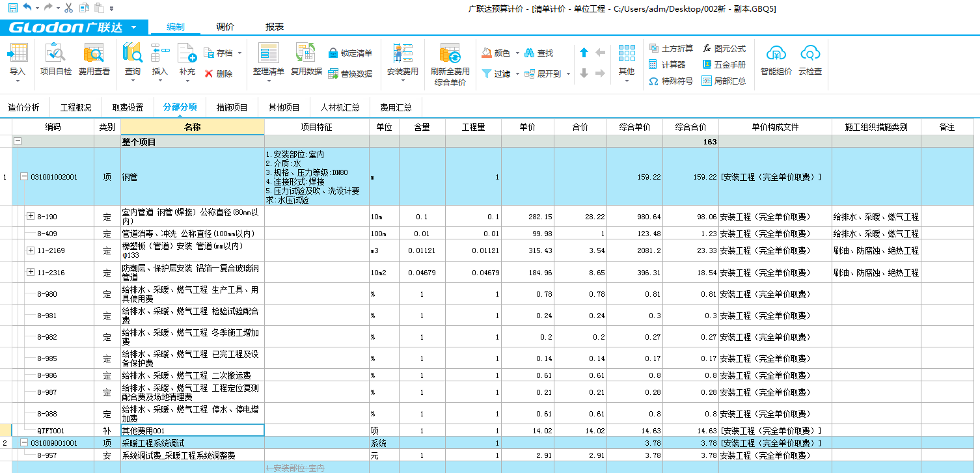Collapse the 整个项目 root row
Image resolution: width=980 pixels, height=473 pixels.
pos(18,141)
